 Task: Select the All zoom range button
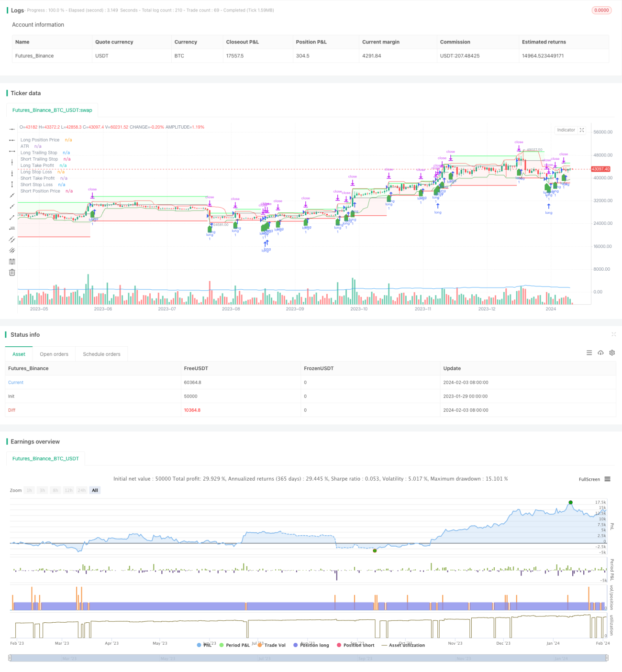coord(95,490)
